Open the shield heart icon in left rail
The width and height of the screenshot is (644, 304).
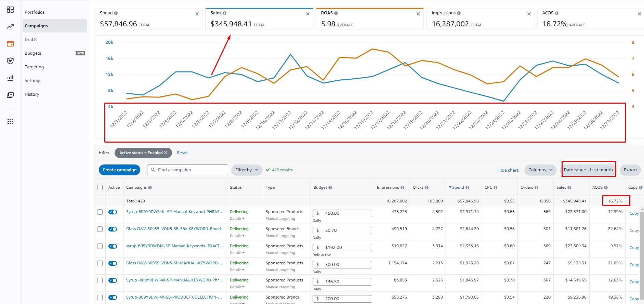tap(10, 61)
